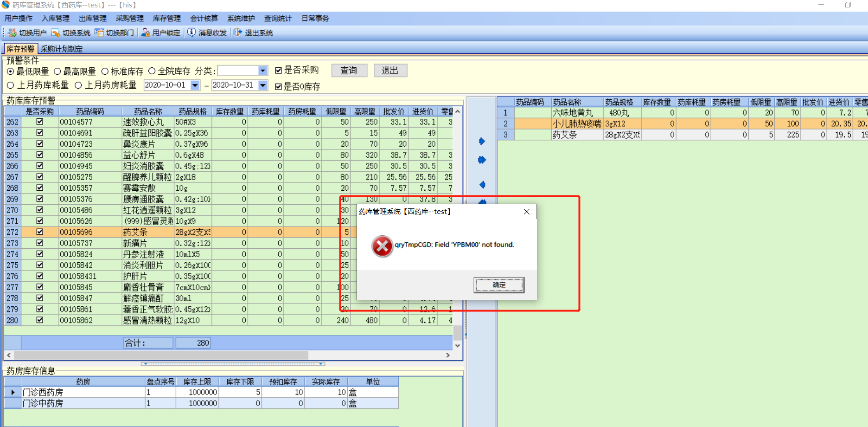Open the 采购管理 menu
Viewport: 868px width, 427px height.
(x=130, y=19)
